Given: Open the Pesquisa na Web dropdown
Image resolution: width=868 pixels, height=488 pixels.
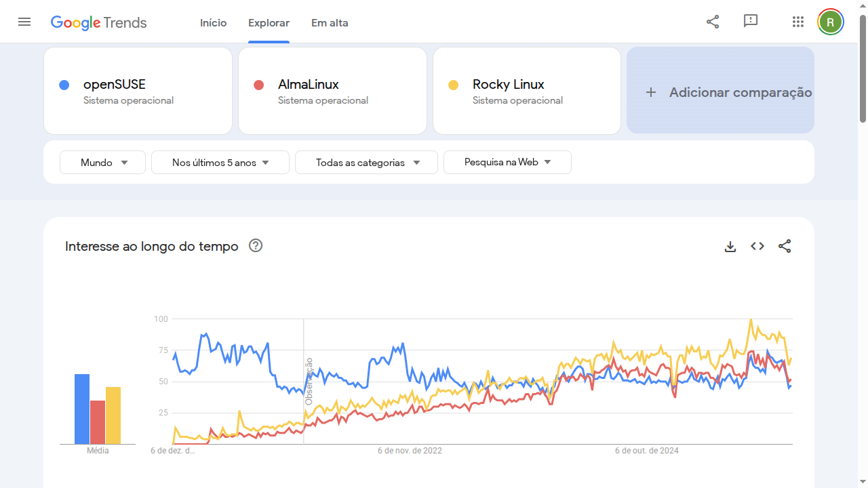Looking at the screenshot, I should (x=507, y=163).
